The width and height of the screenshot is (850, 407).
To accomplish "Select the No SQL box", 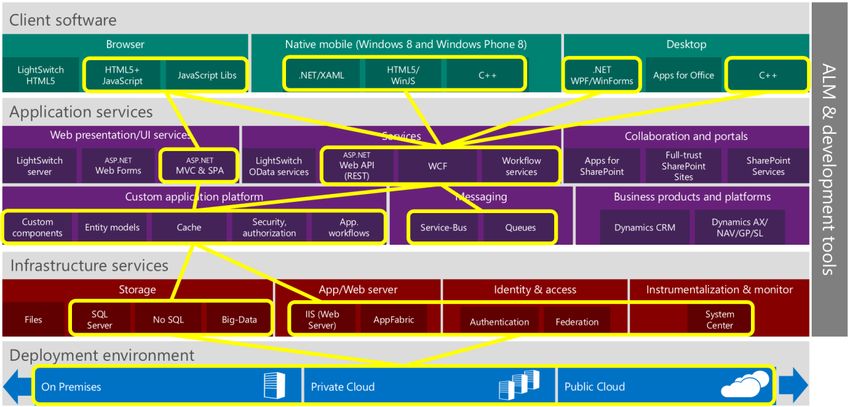I will [x=168, y=320].
